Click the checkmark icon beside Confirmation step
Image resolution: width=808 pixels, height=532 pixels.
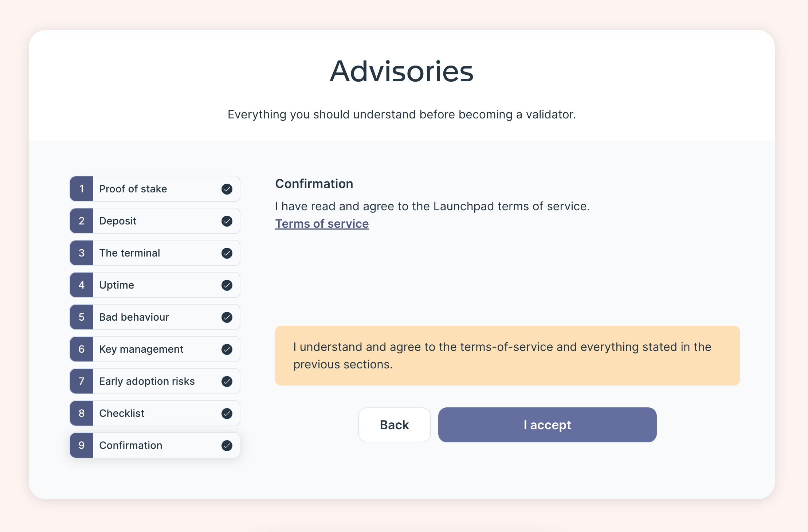[227, 446]
